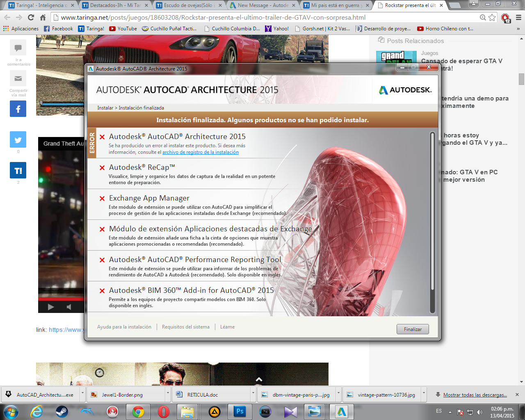Click the Autodesk logo in installer header
The image size is (525, 420).
[405, 90]
